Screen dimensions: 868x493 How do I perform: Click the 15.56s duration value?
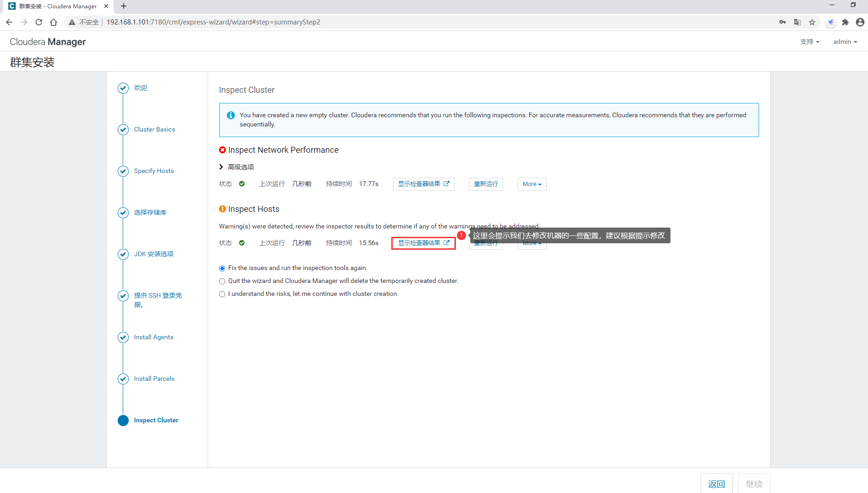tap(369, 243)
